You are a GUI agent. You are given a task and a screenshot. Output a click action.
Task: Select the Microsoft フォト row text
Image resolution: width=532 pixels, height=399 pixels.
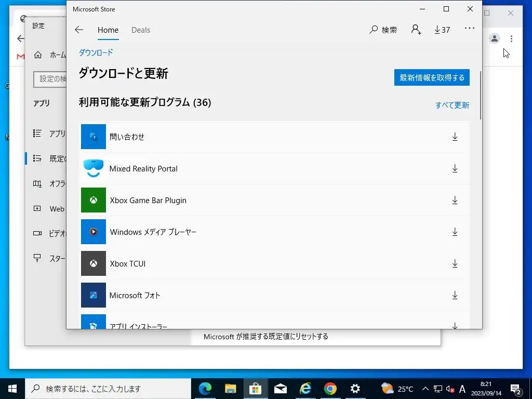tap(135, 295)
